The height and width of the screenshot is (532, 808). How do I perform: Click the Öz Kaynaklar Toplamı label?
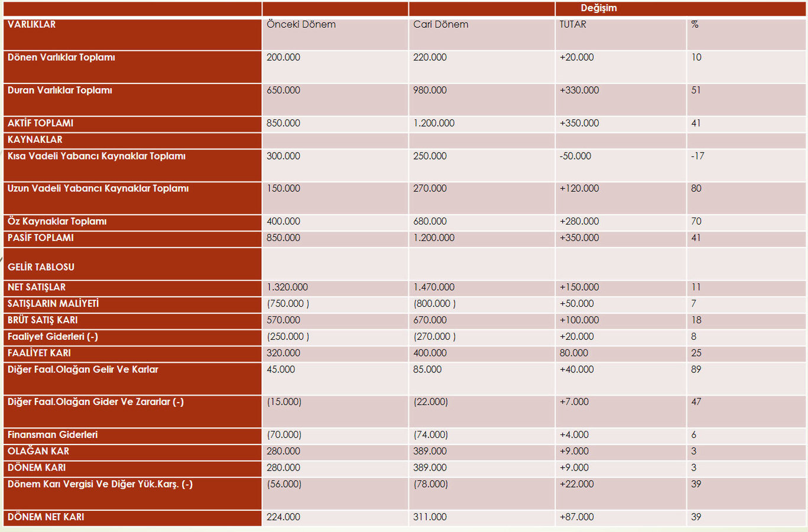[x=57, y=222]
